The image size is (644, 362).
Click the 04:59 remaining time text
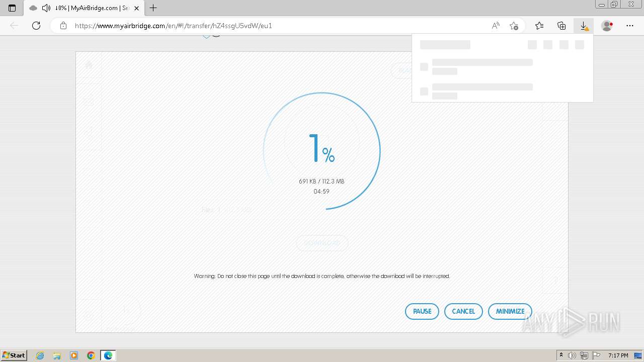pyautogui.click(x=321, y=192)
